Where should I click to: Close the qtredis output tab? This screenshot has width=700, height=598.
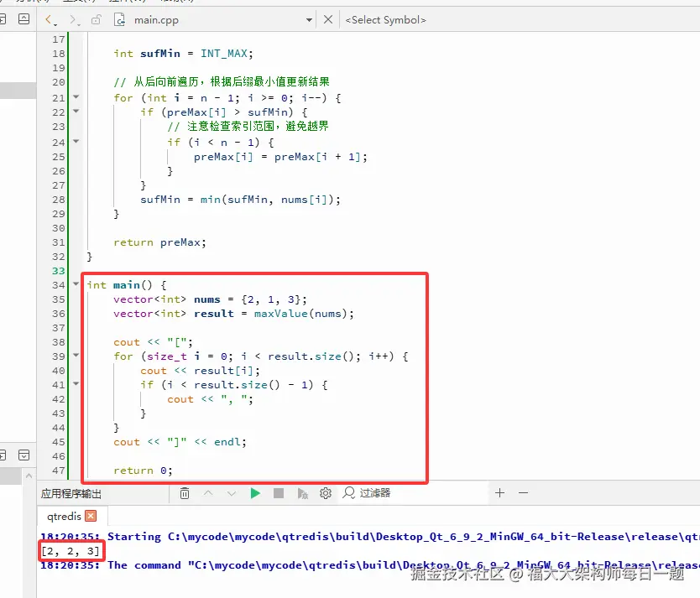pos(91,516)
